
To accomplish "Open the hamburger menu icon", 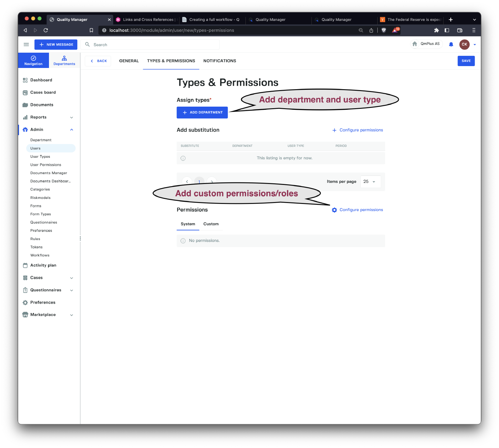I will (26, 45).
